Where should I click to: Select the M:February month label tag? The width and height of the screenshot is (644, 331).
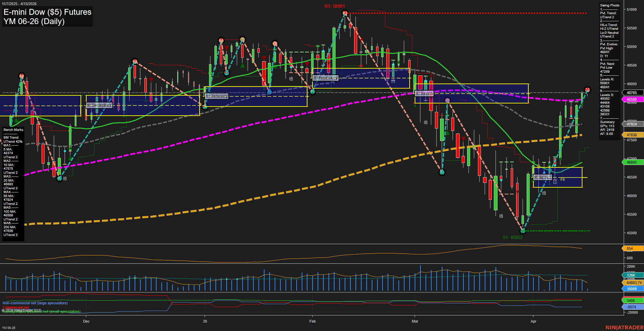(325, 78)
